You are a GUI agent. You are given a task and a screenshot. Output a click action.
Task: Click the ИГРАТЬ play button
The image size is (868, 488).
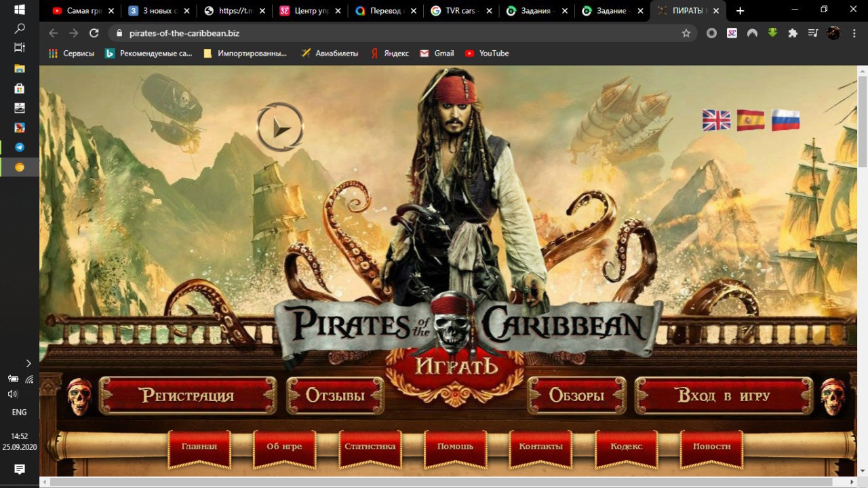[x=454, y=367]
